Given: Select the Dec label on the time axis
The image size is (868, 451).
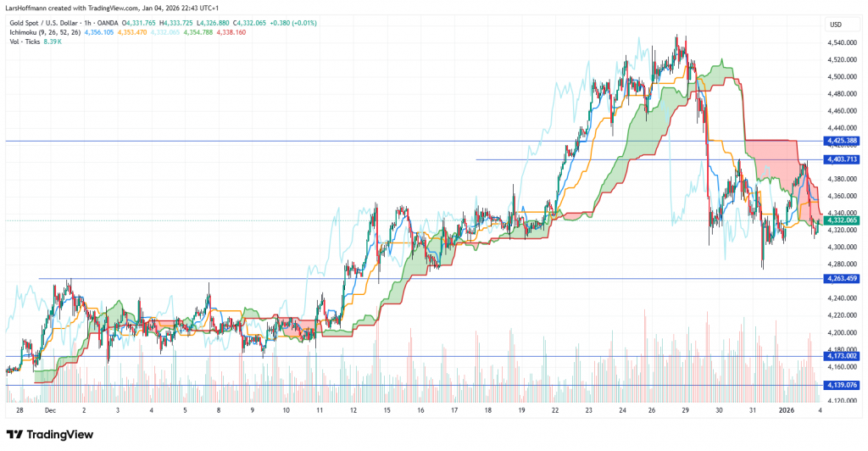Looking at the screenshot, I should pyautogui.click(x=50, y=409).
